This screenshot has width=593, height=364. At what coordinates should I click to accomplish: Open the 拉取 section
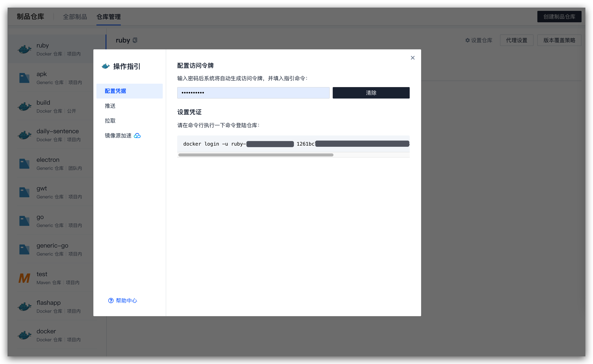tap(110, 121)
